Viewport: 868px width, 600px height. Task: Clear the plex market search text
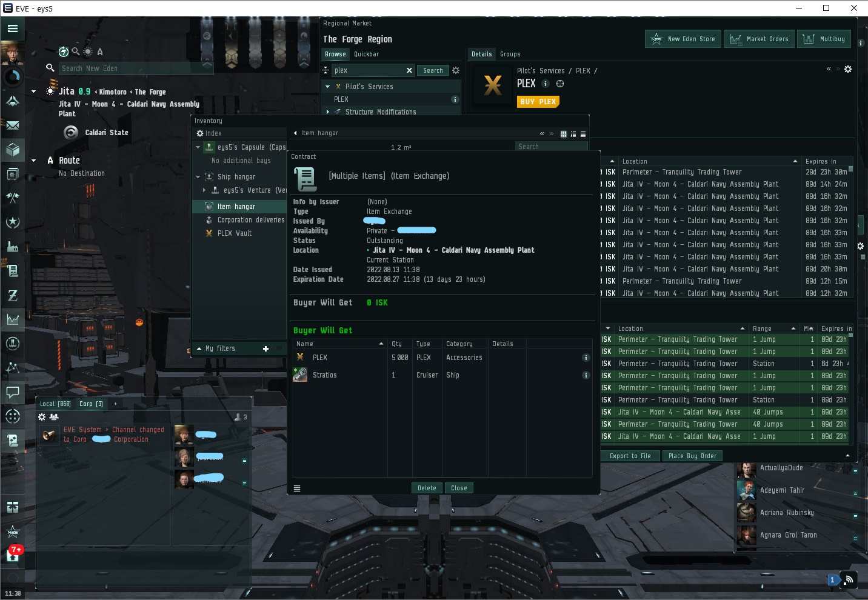(409, 70)
